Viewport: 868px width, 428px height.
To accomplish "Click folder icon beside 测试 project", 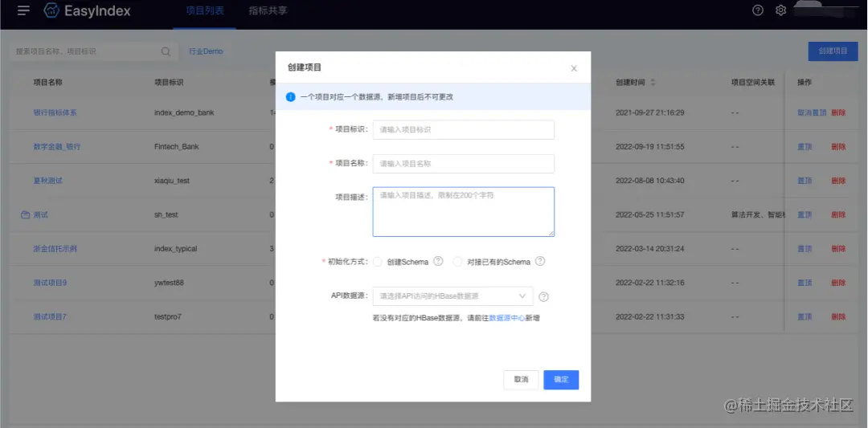I will pyautogui.click(x=25, y=214).
